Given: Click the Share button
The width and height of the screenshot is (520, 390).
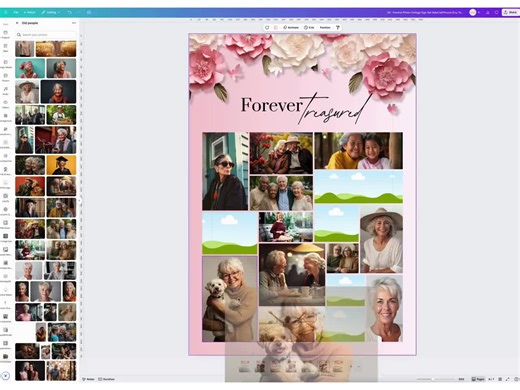Looking at the screenshot, I should (511, 12).
